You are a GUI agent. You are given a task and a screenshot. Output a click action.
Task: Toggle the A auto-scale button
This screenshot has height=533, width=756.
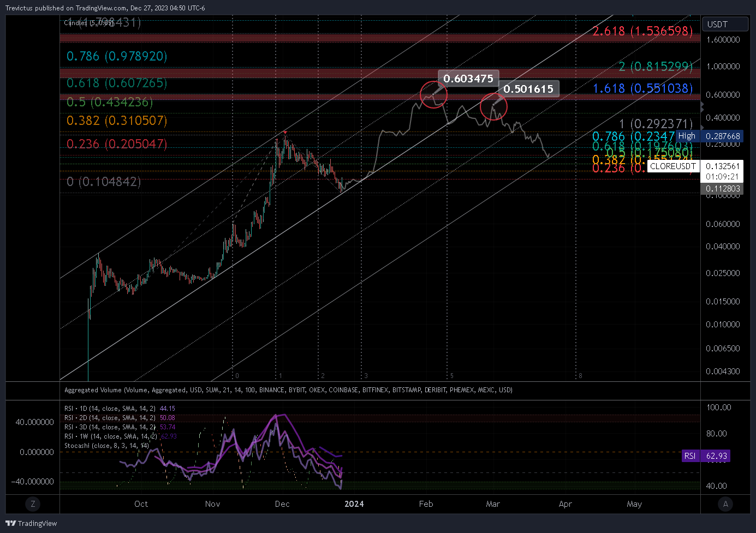coord(725,504)
